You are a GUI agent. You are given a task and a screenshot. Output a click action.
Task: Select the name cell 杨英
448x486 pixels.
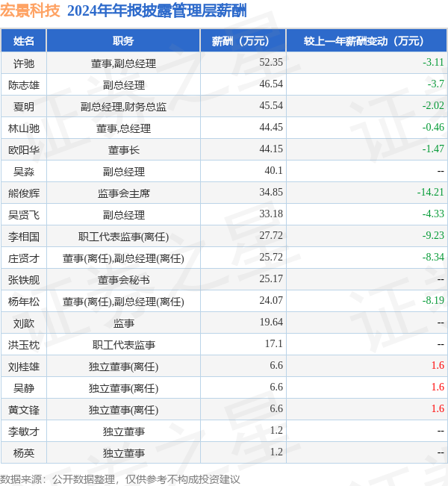(24, 453)
